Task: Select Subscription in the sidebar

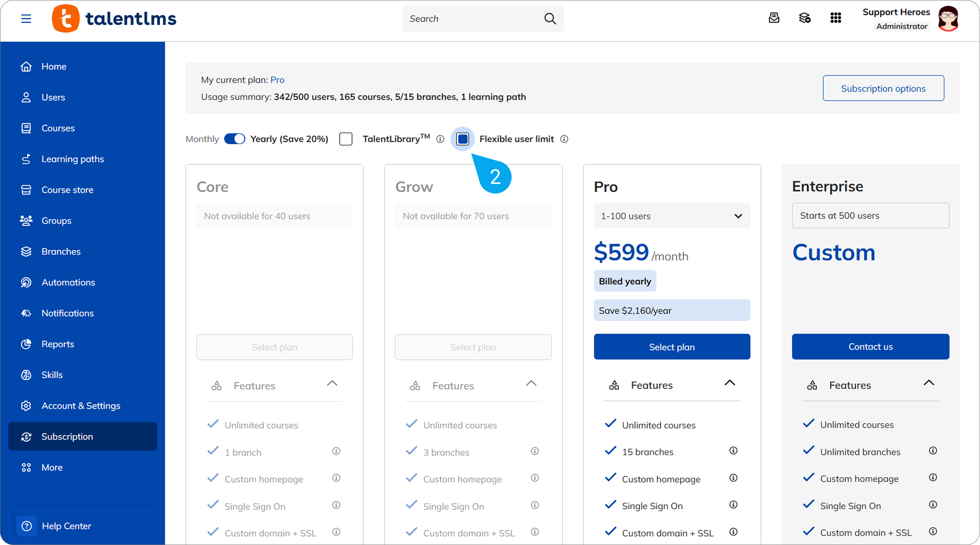Action: click(x=83, y=437)
